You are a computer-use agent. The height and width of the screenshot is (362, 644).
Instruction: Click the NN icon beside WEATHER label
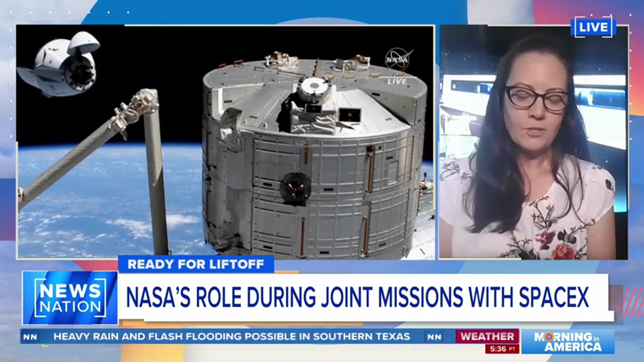point(435,337)
